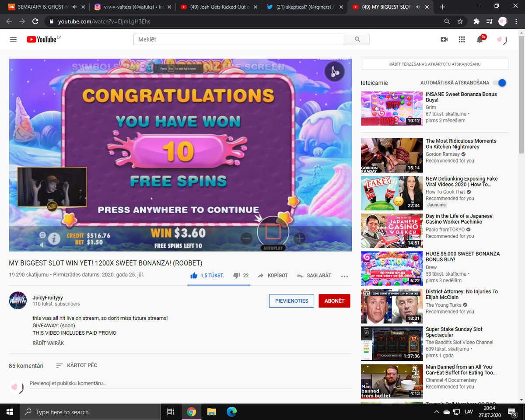Click the info icon in the slot game

[54, 238]
